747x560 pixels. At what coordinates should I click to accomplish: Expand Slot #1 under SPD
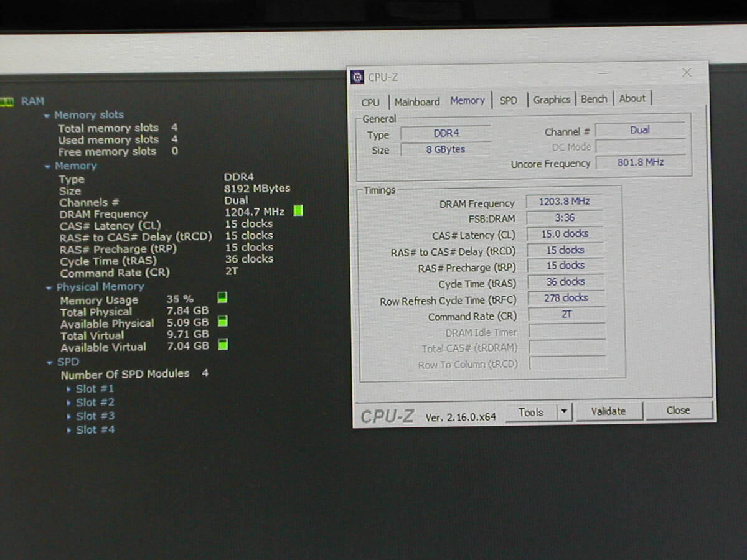(69, 389)
